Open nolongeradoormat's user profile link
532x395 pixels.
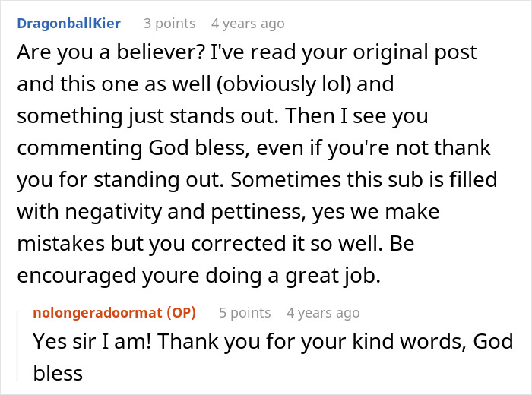tap(103, 312)
